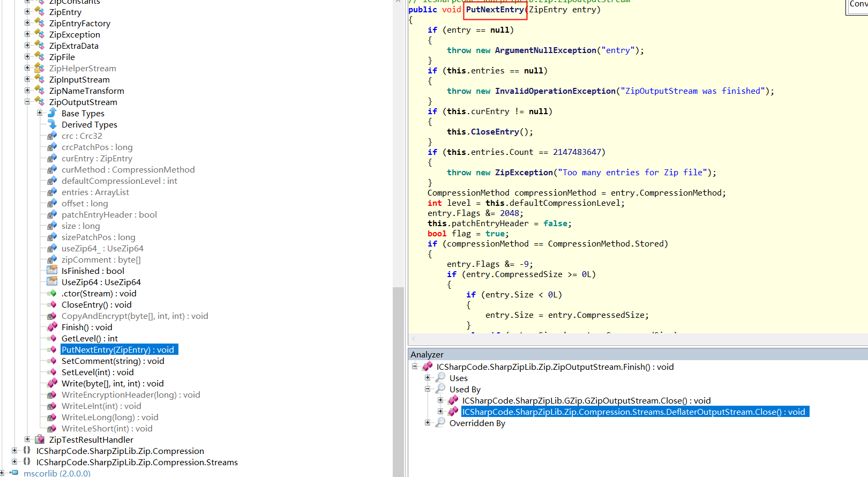The height and width of the screenshot is (477, 868).
Task: Select zipComment : byte[] field
Action: (101, 259)
